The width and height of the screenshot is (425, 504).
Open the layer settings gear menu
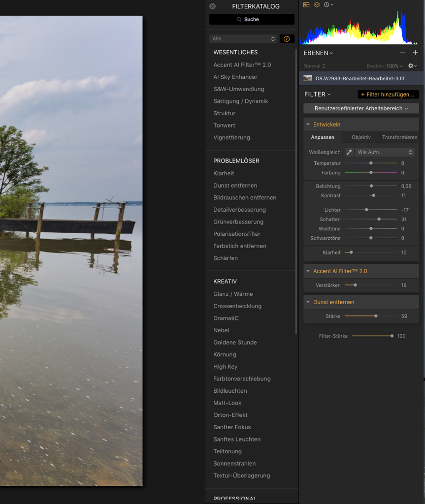point(412,66)
